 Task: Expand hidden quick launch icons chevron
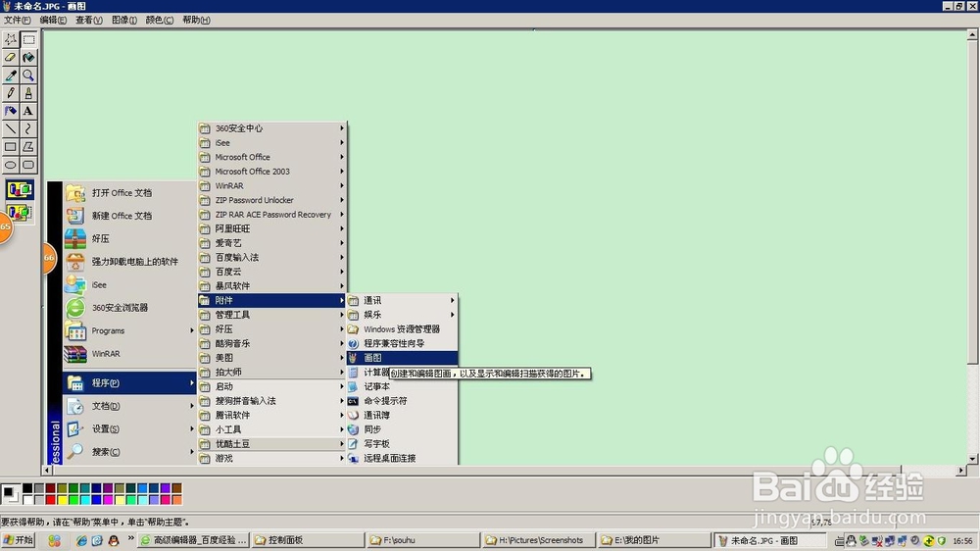pyautogui.click(x=130, y=538)
